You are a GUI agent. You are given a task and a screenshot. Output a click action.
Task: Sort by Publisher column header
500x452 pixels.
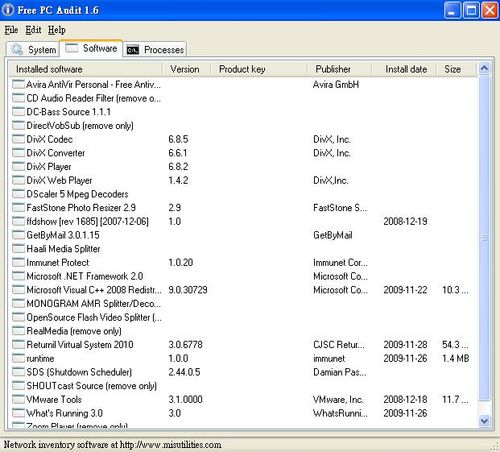tap(339, 69)
